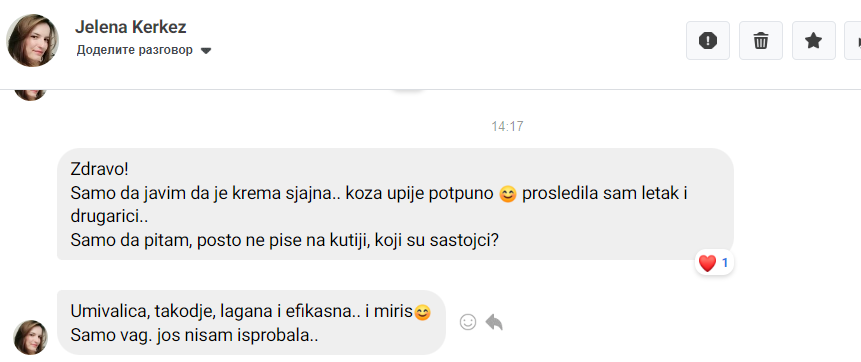The image size is (861, 362).
Task: Click the 14:17 timestamp
Action: (x=507, y=126)
